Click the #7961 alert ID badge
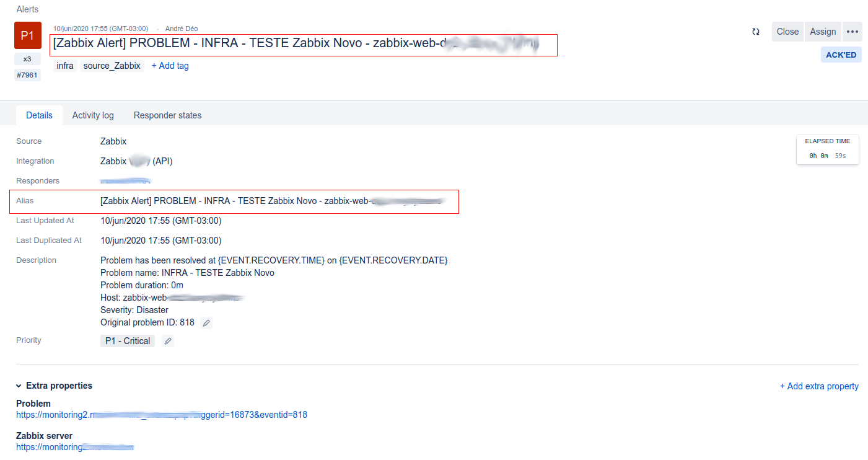Screen dimensions: 868x460 point(27,75)
